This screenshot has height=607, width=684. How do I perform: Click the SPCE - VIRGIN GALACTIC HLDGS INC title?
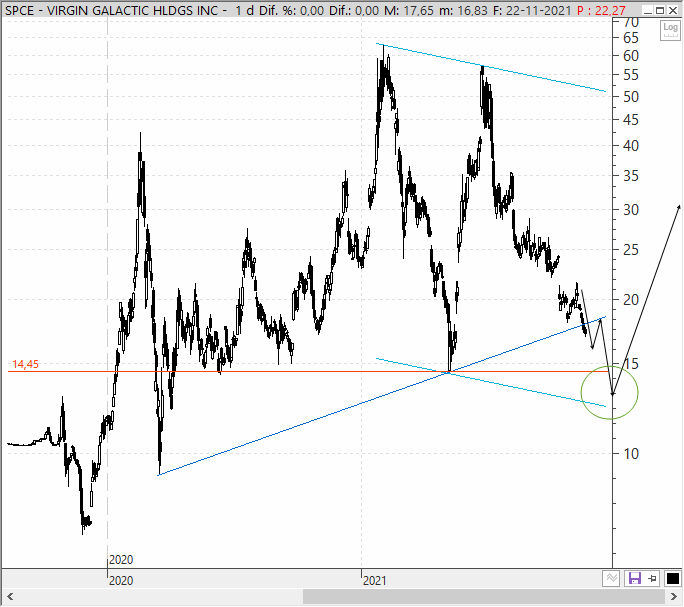(111, 10)
